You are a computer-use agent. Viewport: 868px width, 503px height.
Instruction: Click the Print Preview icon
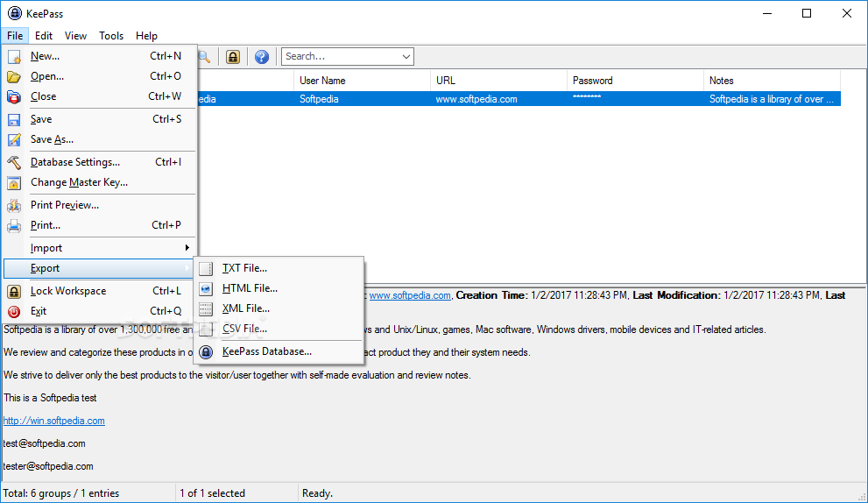pyautogui.click(x=14, y=206)
